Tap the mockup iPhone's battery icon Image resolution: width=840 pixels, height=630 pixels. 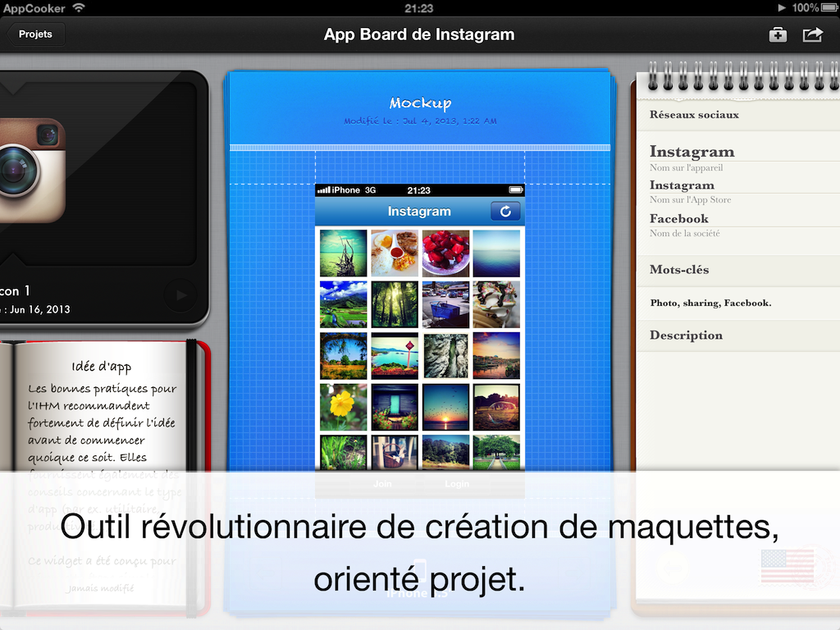pos(515,190)
